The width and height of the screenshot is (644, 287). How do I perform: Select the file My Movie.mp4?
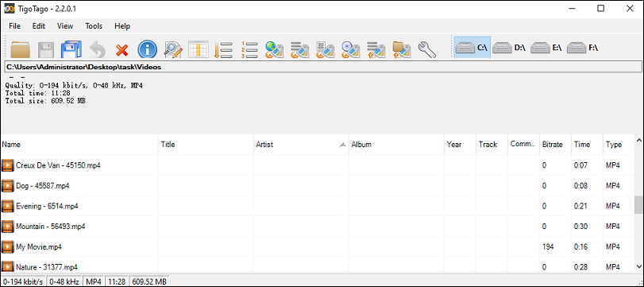click(x=39, y=247)
